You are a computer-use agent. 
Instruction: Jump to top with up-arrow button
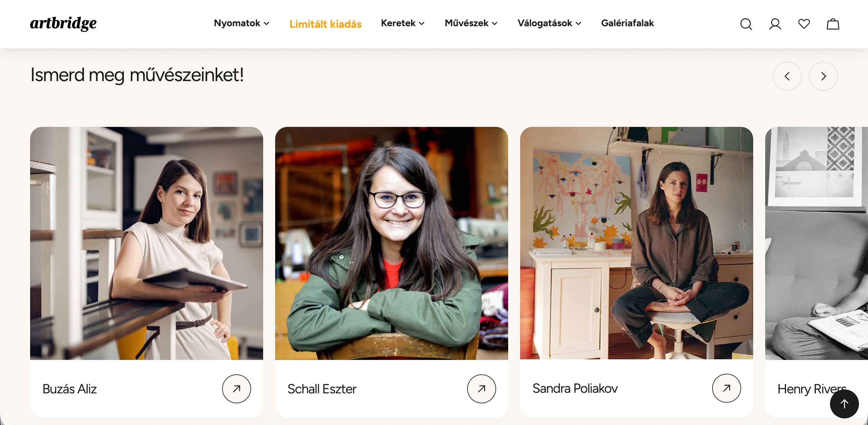point(844,404)
